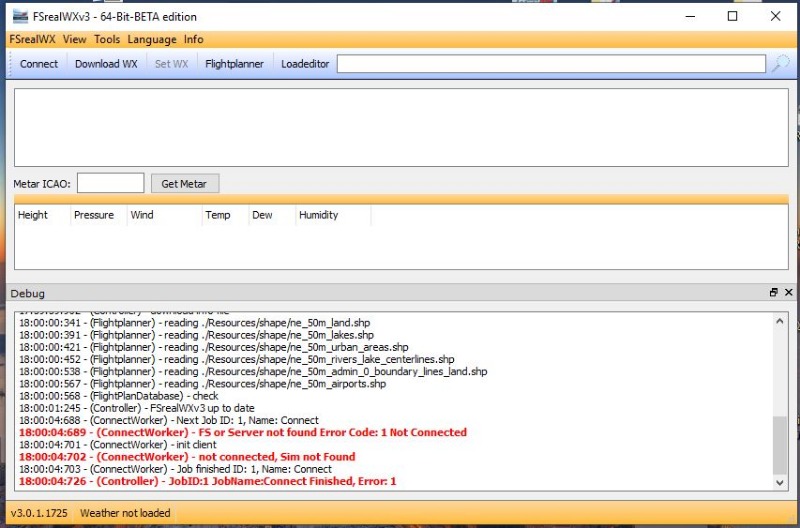Viewport: 800px width, 528px height.
Task: Select the 'not connected, Sim not Found' line
Action: pos(187,457)
